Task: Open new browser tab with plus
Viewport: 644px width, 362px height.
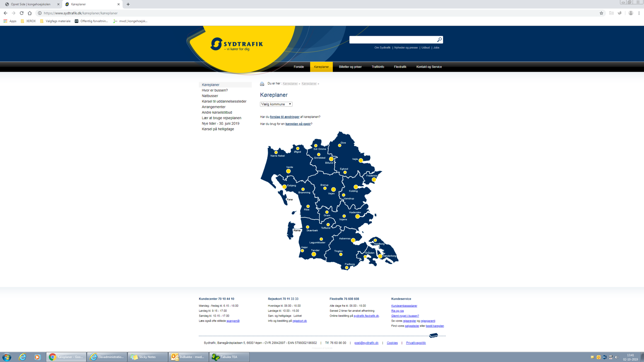Action: [128, 4]
